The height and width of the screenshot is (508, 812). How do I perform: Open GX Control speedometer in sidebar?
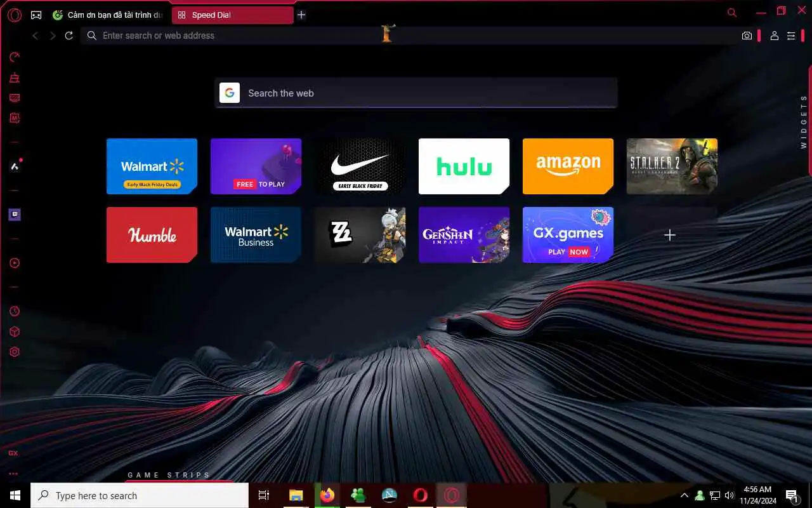click(x=15, y=57)
